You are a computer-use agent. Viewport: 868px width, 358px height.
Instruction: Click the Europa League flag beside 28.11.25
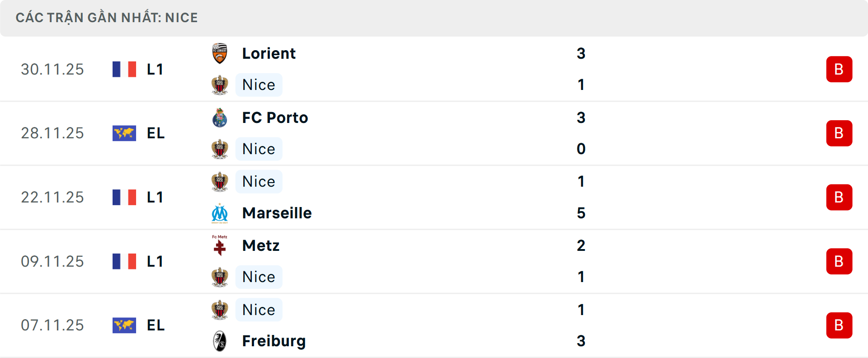[124, 133]
